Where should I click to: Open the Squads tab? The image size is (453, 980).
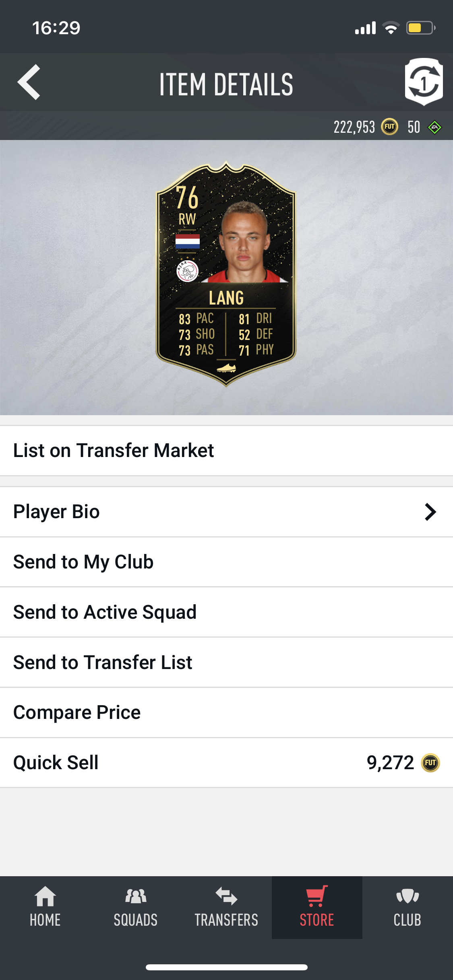[x=136, y=908]
